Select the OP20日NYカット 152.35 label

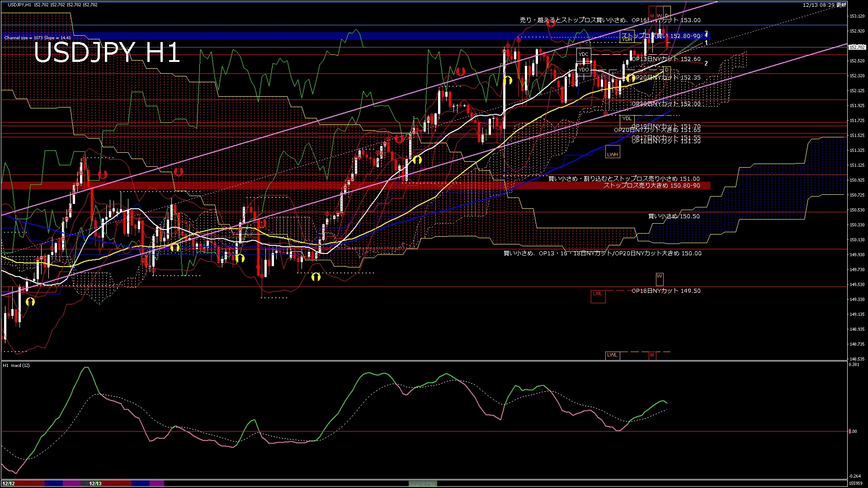666,78
